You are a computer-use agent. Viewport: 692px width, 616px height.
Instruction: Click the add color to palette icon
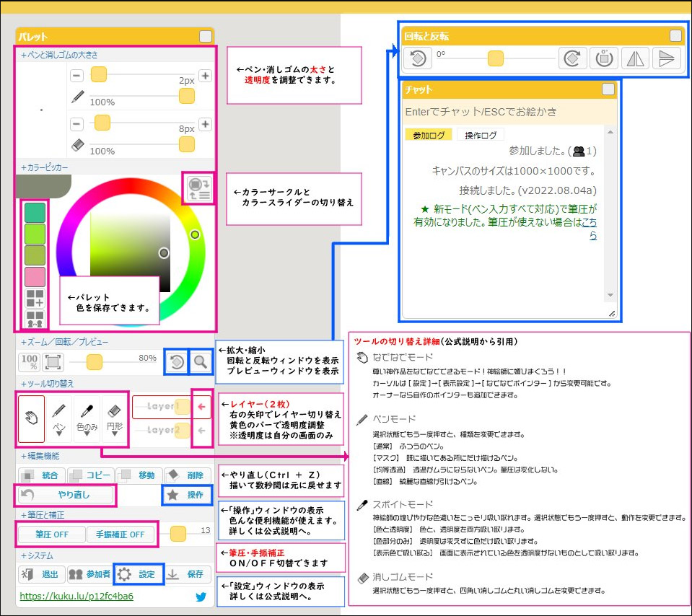tap(35, 298)
